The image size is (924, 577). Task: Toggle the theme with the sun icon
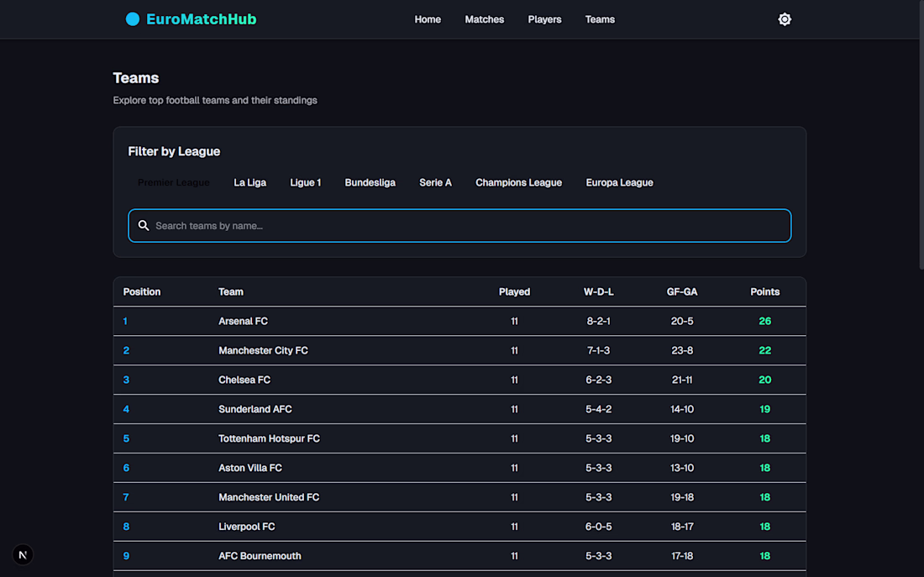tap(785, 19)
